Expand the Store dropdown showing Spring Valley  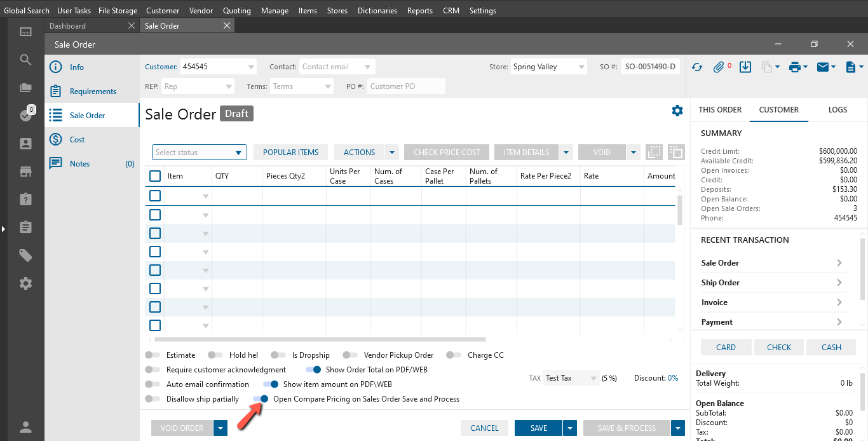[549, 67]
